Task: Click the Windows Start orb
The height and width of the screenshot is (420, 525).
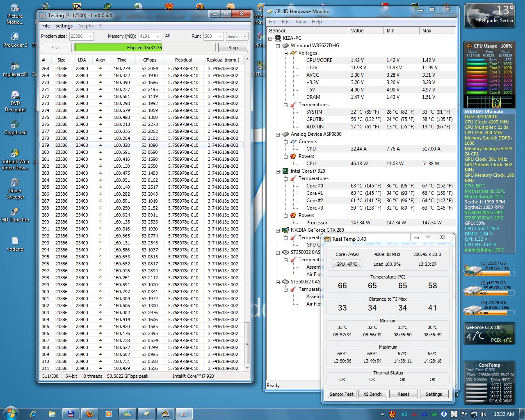Action: pyautogui.click(x=10, y=413)
